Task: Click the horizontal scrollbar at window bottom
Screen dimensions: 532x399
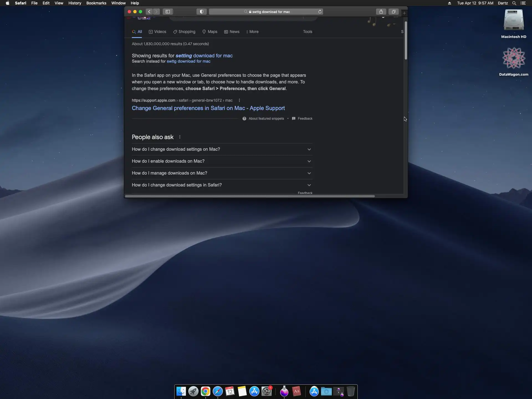Action: (x=249, y=196)
